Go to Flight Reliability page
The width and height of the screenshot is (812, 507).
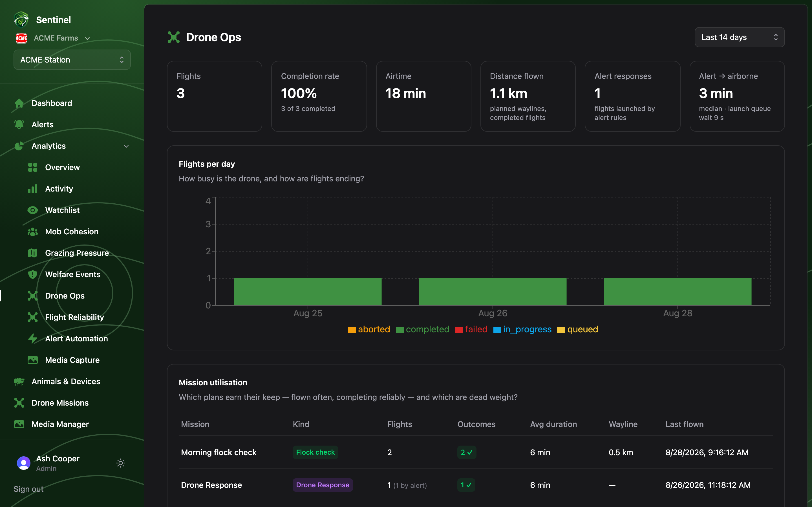coord(74,317)
